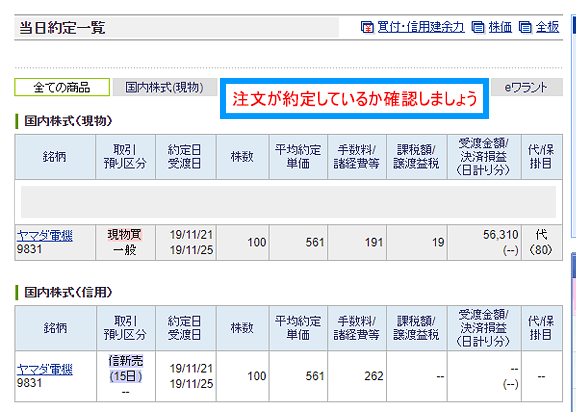
Task: Click the 国内株式(信用) section heading
Action: [x=68, y=292]
